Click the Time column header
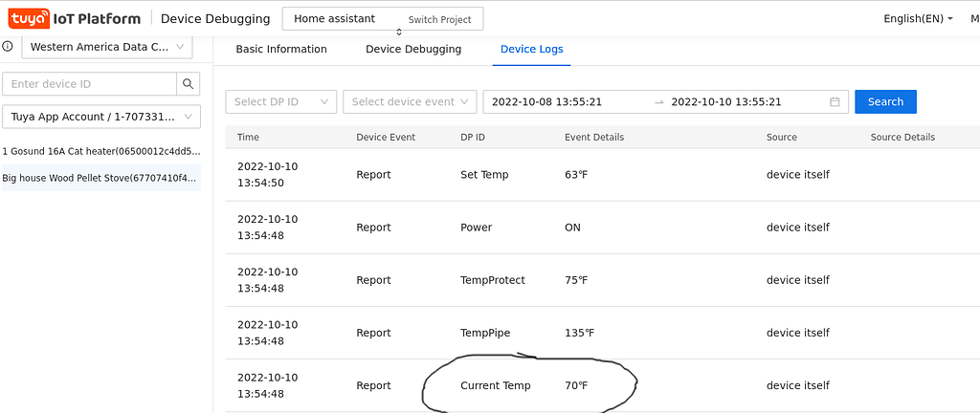 [x=248, y=138]
